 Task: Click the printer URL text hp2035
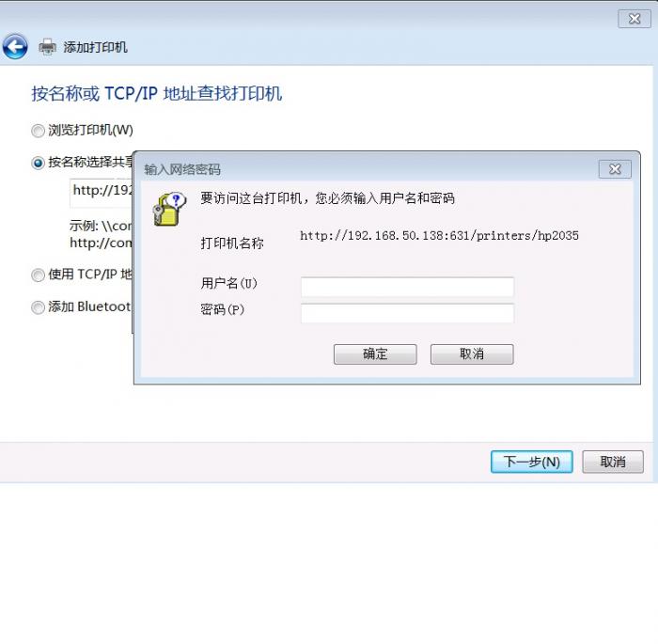click(439, 236)
